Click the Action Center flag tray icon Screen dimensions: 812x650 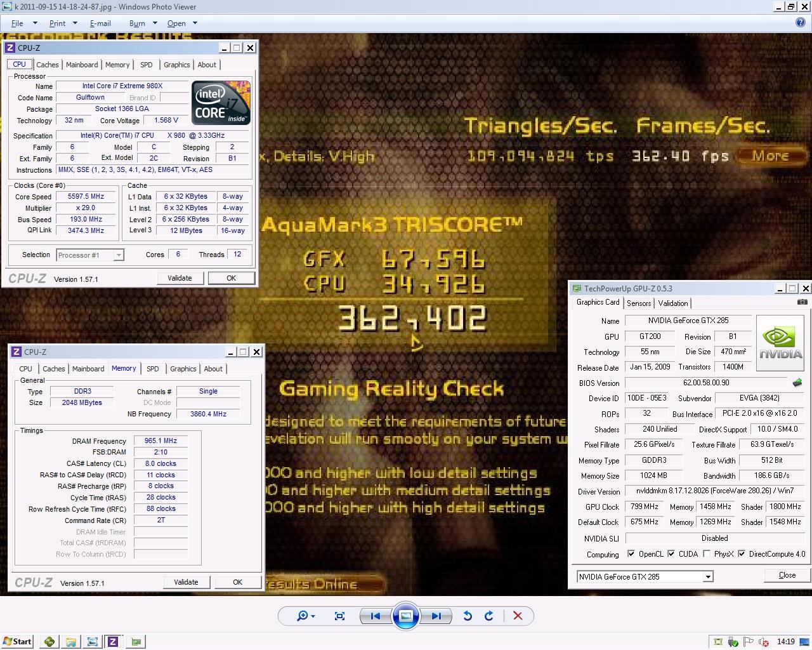748,642
